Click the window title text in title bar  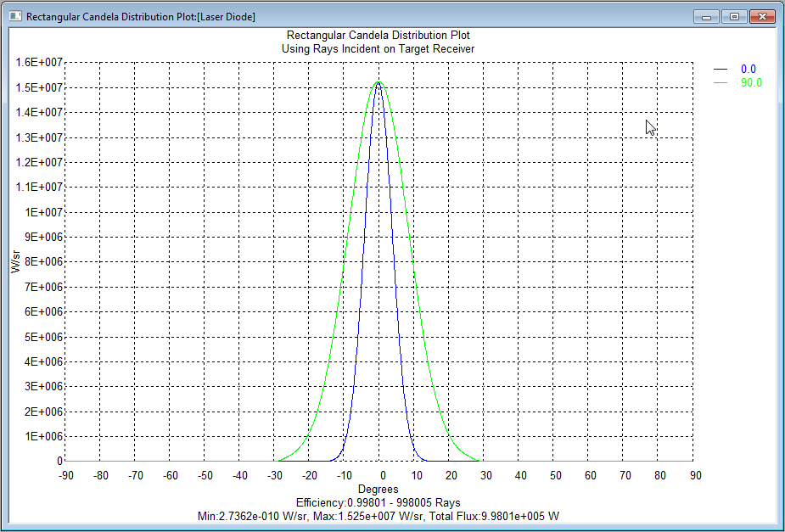(x=141, y=17)
